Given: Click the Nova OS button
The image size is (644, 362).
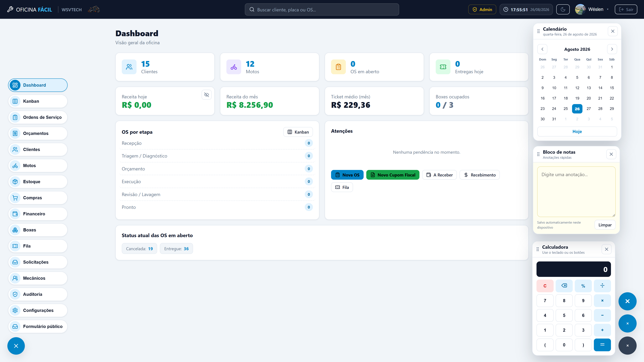Looking at the screenshot, I should (347, 175).
